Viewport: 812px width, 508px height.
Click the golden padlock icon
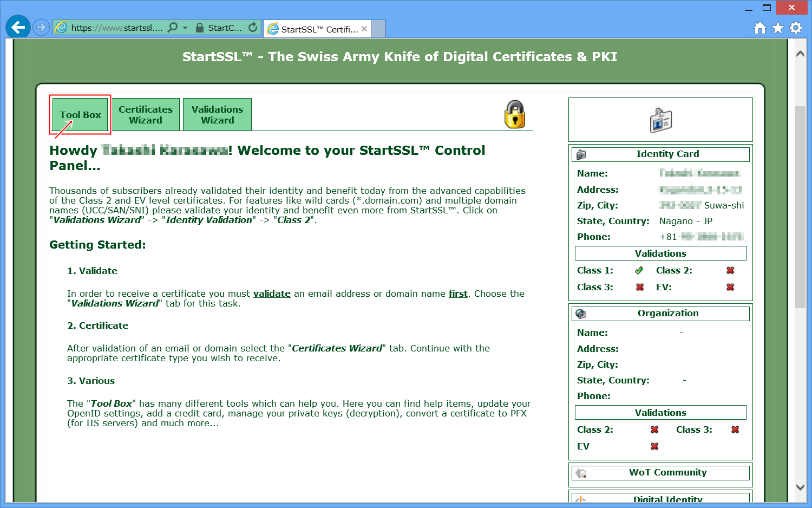[x=515, y=114]
